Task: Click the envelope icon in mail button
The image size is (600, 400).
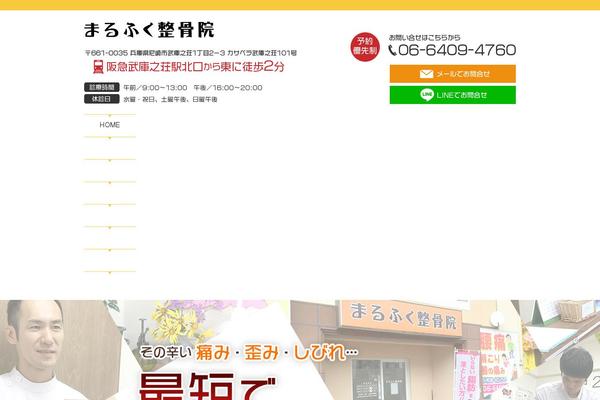Action: coord(426,73)
